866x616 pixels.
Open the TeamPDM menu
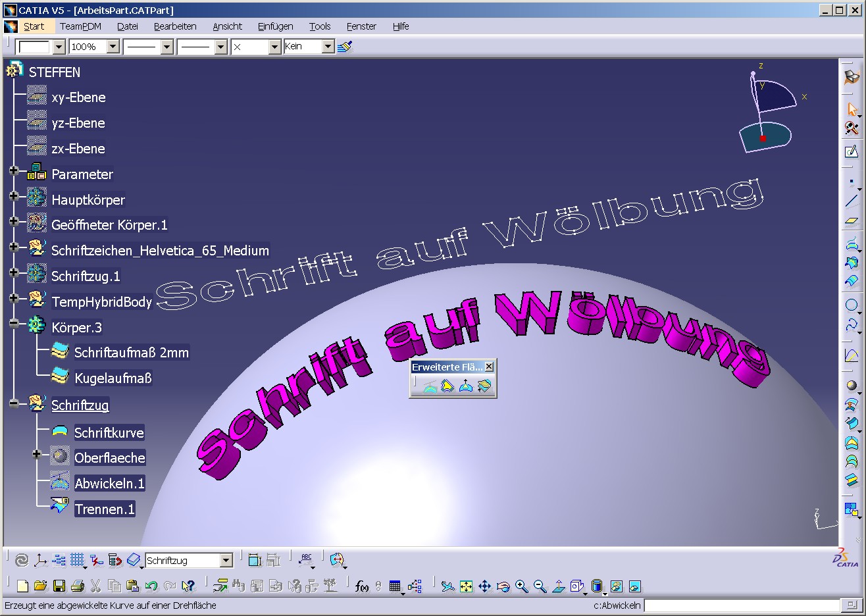click(x=80, y=26)
